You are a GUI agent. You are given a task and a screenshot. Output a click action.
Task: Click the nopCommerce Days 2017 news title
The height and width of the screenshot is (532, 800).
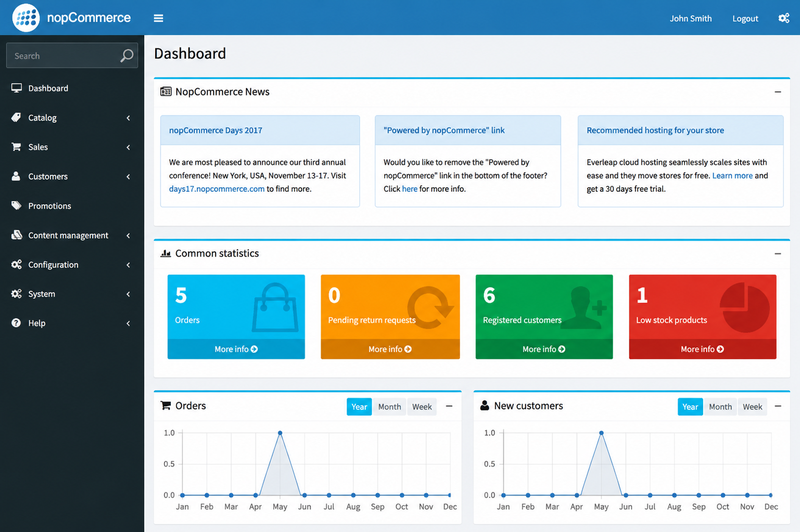(215, 130)
